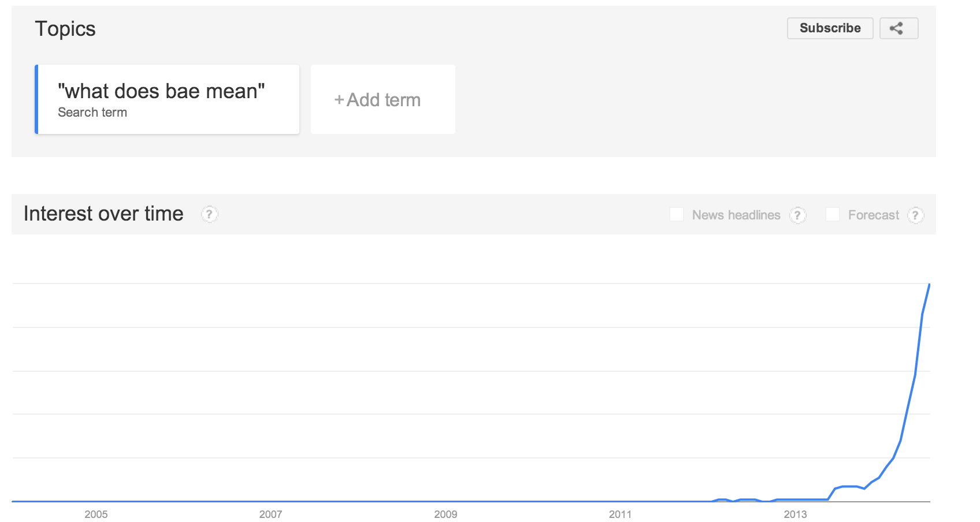Open help icon next to News headlines

click(797, 215)
